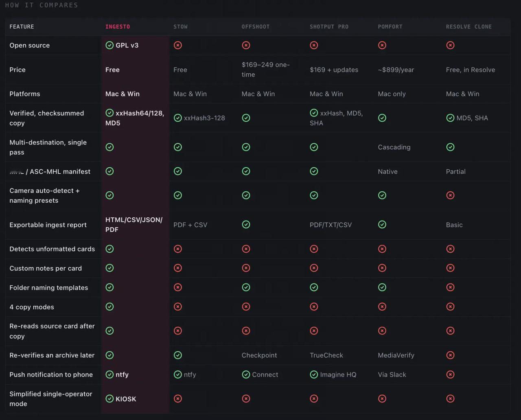Select the 'Free, in Resolve' cell
The width and height of the screenshot is (521, 420).
pos(471,70)
